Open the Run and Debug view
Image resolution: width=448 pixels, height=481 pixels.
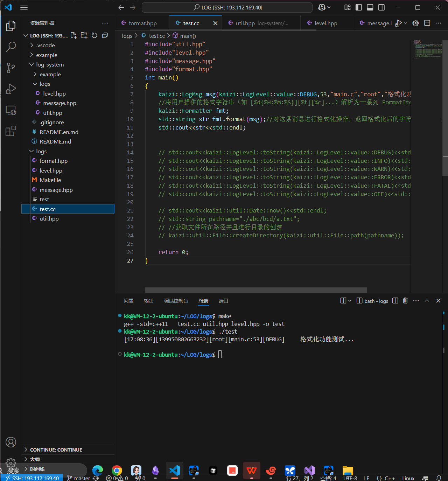pos(11,89)
